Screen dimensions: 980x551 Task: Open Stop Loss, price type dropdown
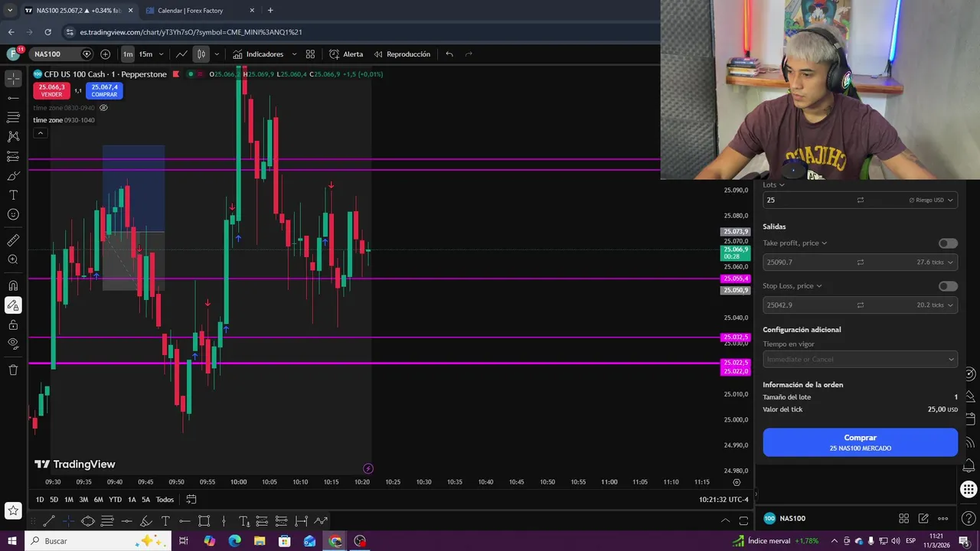792,286
